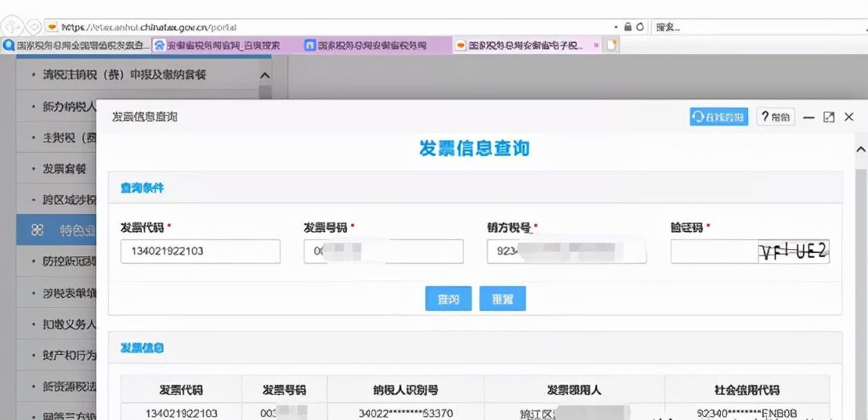The image size is (868, 420).
Task: Click the dialog scrollbar up arrow
Action: [861, 150]
